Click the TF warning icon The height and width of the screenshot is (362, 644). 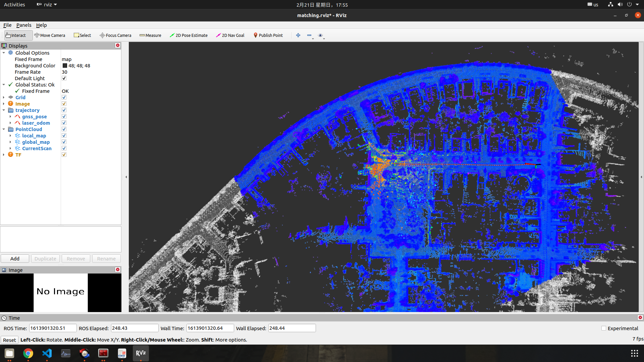coord(11,155)
